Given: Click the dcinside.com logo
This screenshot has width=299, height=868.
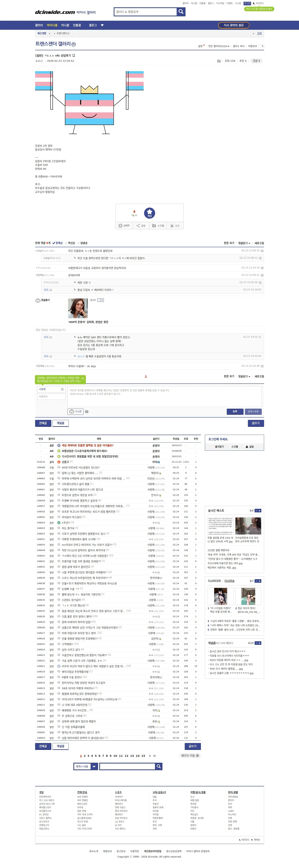Looking at the screenshot, I should click(55, 12).
